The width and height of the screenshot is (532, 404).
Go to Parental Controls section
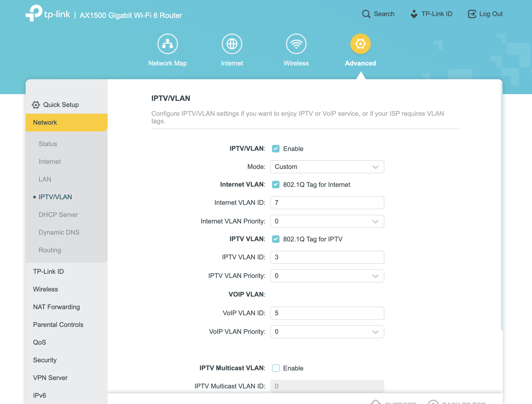[x=58, y=325]
